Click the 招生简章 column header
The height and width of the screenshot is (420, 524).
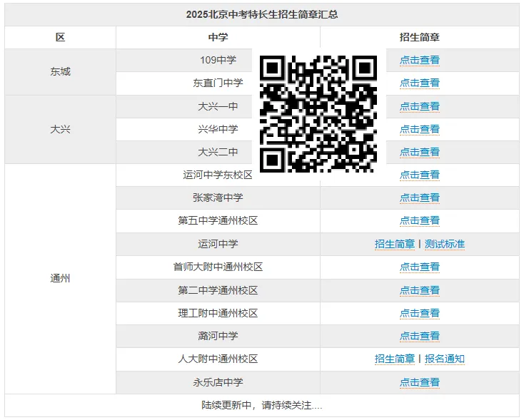419,37
